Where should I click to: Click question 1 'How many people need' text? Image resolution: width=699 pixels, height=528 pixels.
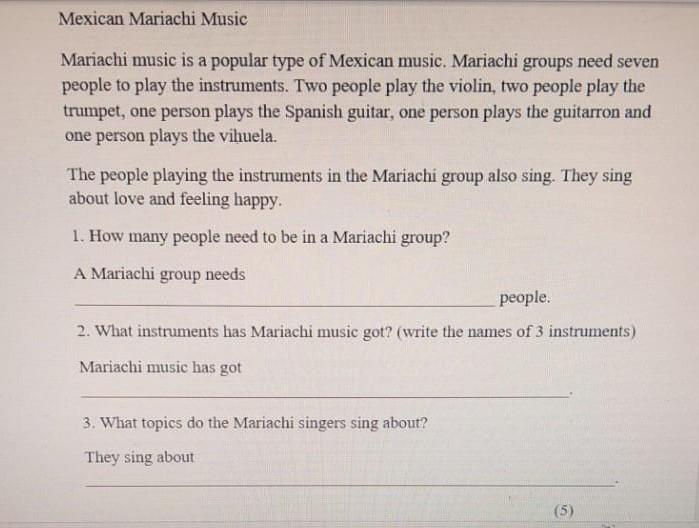pyautogui.click(x=259, y=237)
